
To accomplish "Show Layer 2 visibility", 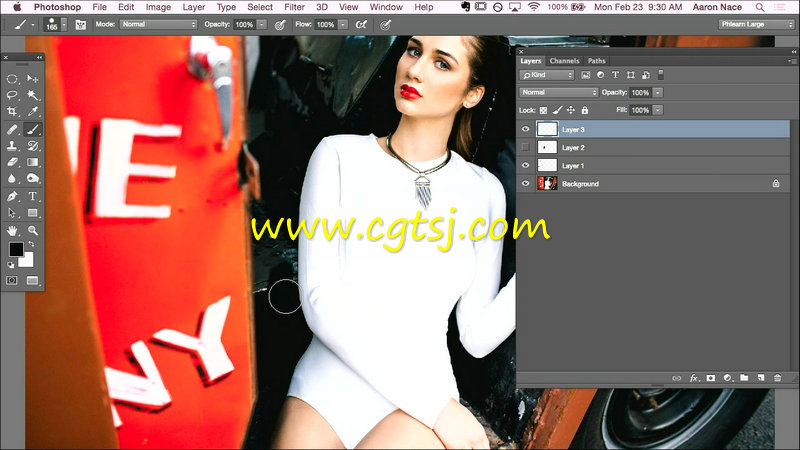I will tap(526, 147).
